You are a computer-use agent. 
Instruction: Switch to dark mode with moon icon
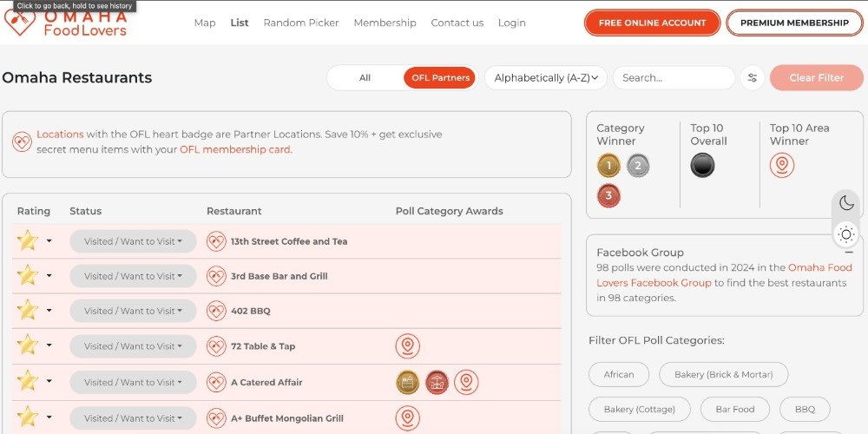point(846,203)
